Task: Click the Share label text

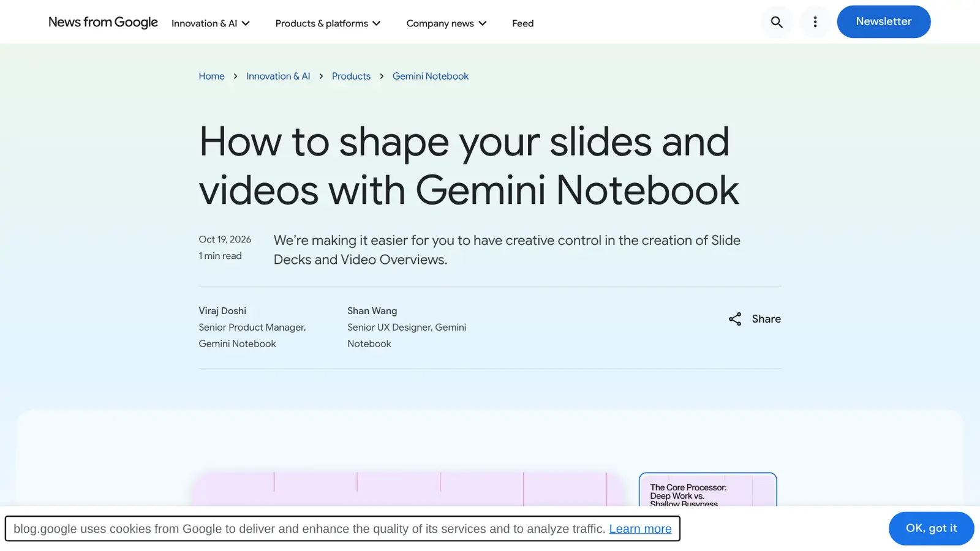Action: click(x=766, y=319)
